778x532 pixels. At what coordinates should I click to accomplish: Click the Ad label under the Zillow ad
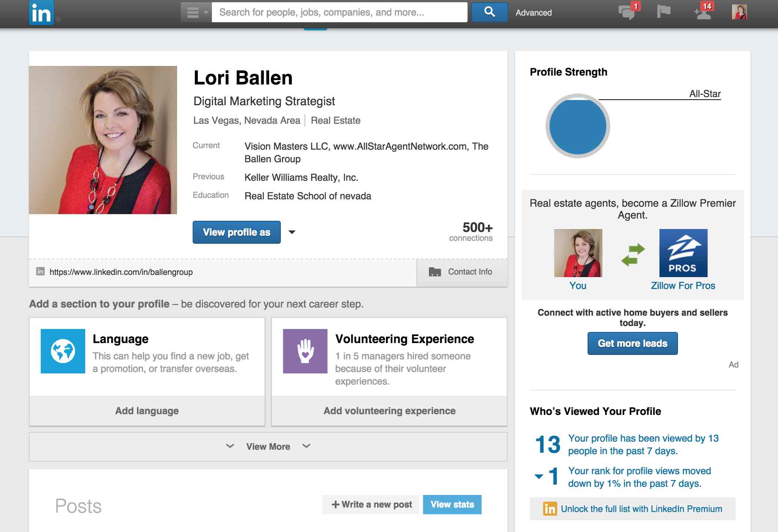coord(734,365)
